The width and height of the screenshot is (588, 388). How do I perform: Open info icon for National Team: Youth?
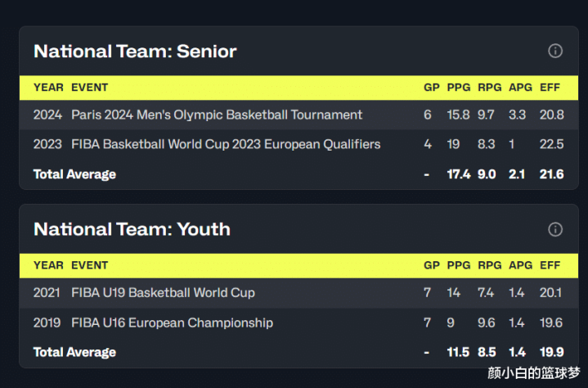(555, 229)
